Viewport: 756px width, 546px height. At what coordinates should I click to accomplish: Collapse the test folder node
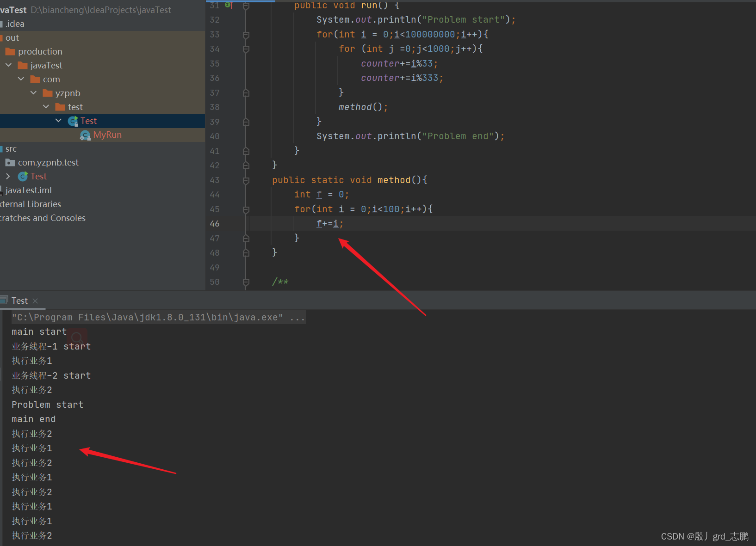46,107
